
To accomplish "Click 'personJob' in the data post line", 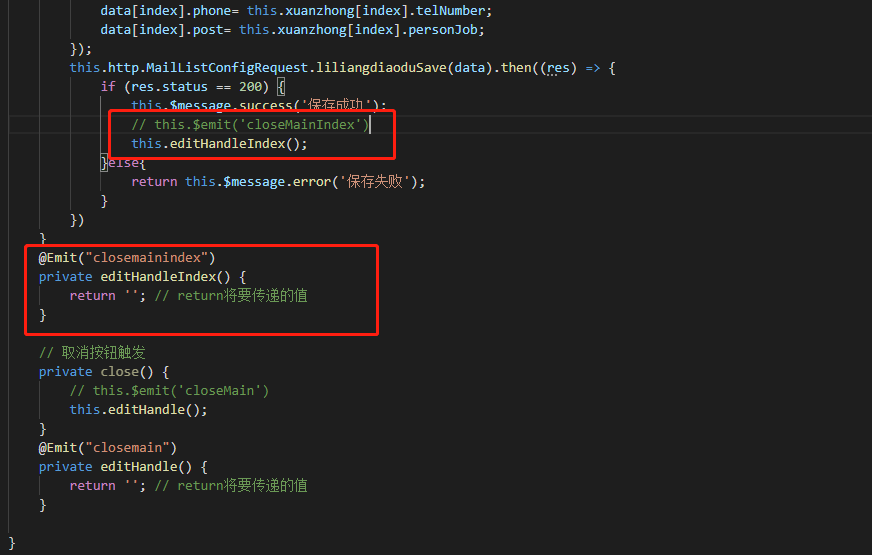I will coord(443,29).
